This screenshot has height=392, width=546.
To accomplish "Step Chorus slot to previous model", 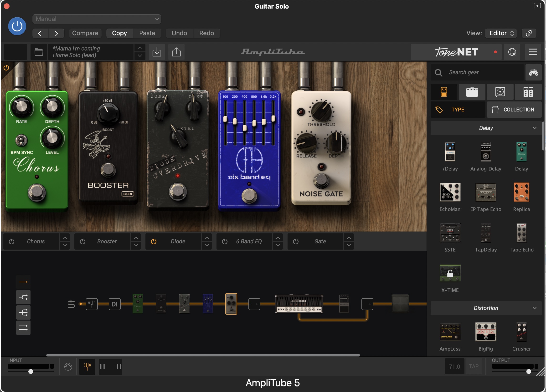I will 65,238.
